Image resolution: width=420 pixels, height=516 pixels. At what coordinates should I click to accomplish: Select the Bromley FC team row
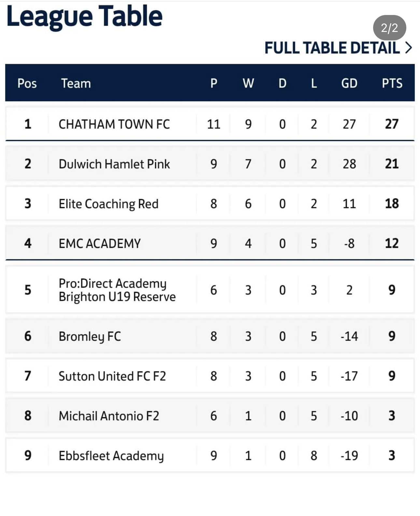pyautogui.click(x=90, y=336)
